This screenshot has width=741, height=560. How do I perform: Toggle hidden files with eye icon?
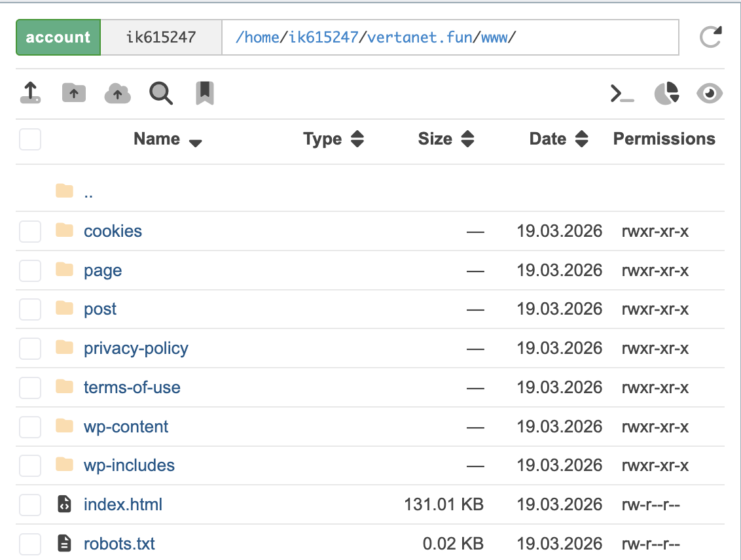[710, 94]
